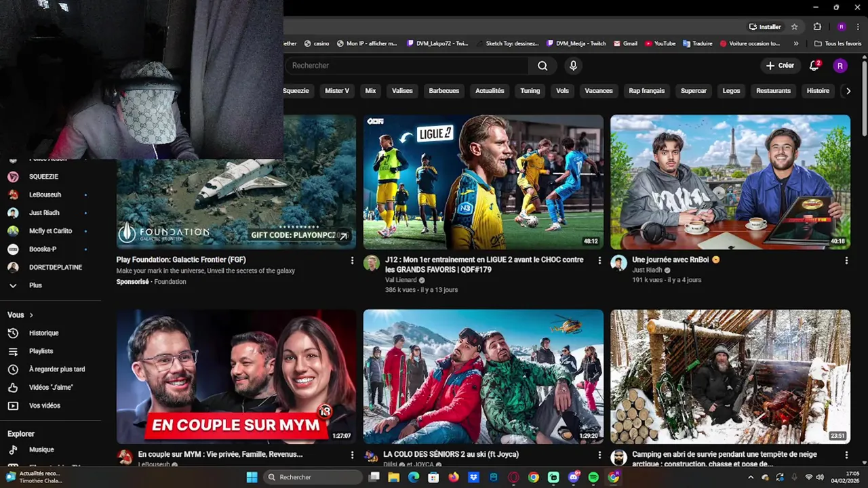Image resolution: width=868 pixels, height=488 pixels.
Task: Click the taskbar volume speaker icon
Action: [821, 477]
